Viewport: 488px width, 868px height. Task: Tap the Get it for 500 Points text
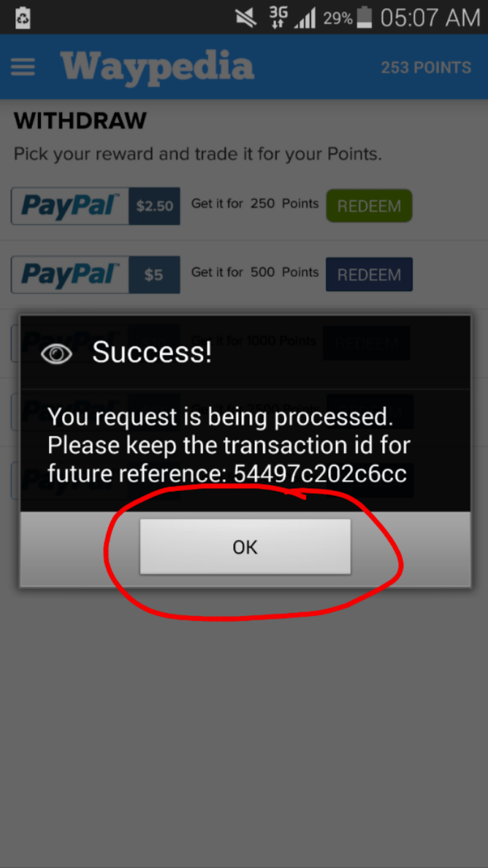coord(255,272)
